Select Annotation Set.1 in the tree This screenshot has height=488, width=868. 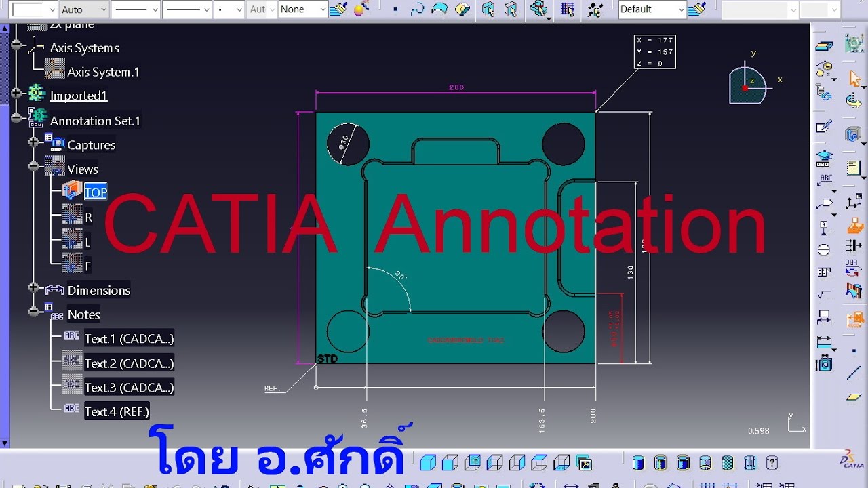[95, 121]
